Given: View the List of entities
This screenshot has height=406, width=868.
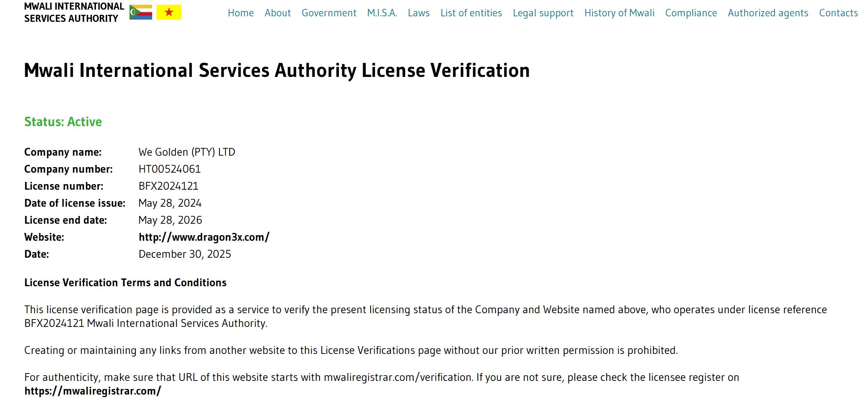Looking at the screenshot, I should pyautogui.click(x=471, y=13).
